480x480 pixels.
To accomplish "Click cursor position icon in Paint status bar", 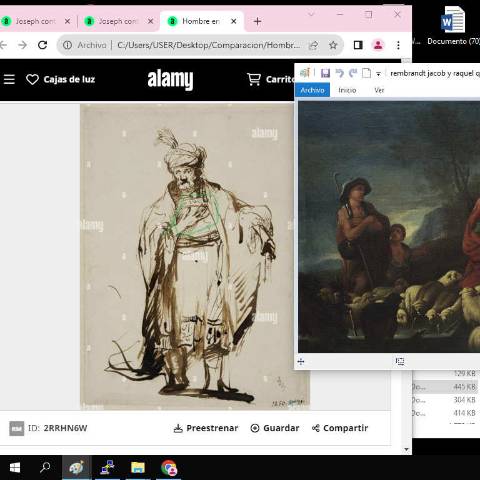I will (x=301, y=361).
